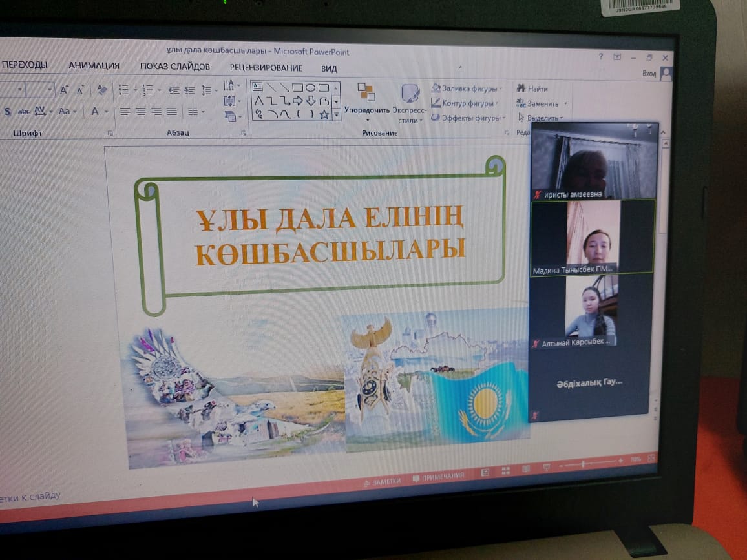Toggle strikethrough (abc) formatting

coord(24,111)
